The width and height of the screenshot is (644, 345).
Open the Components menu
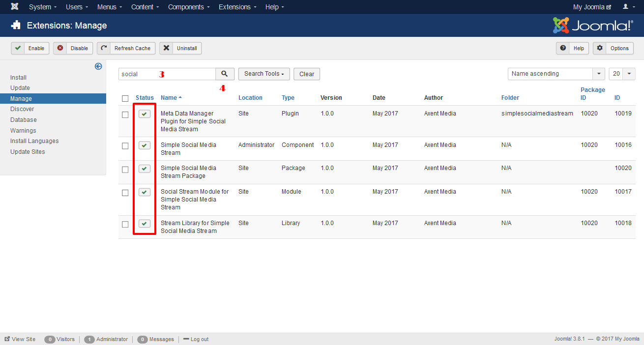[189, 7]
